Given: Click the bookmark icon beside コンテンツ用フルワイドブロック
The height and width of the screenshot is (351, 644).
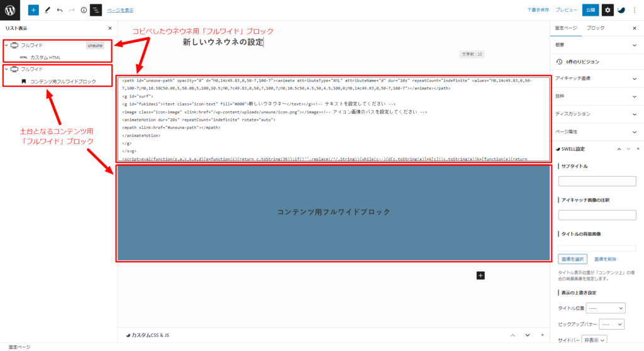Looking at the screenshot, I should pos(24,81).
